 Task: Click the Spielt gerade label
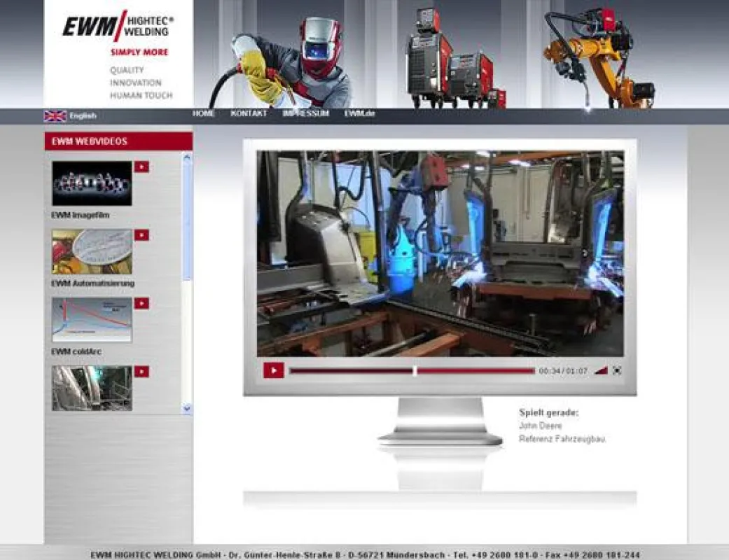coord(548,412)
